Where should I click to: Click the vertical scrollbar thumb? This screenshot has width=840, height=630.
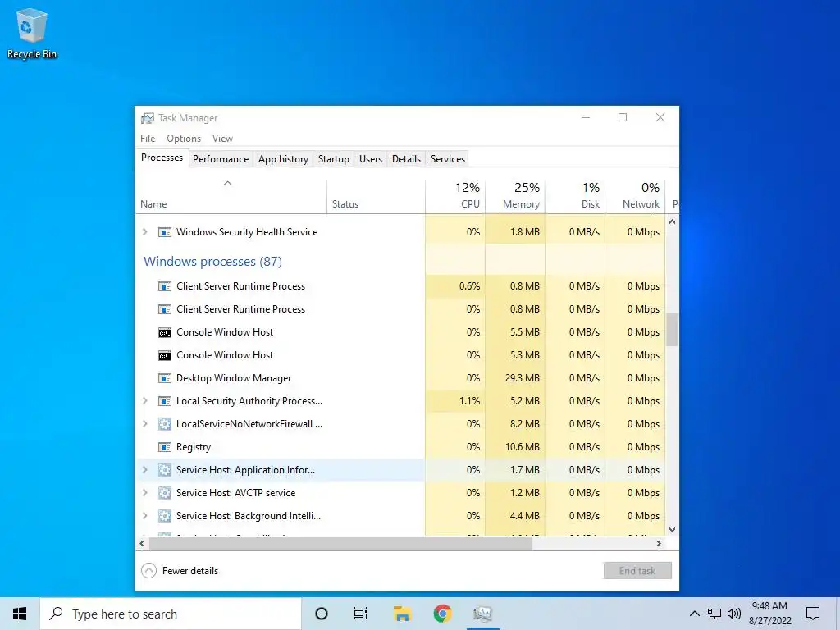pos(672,330)
